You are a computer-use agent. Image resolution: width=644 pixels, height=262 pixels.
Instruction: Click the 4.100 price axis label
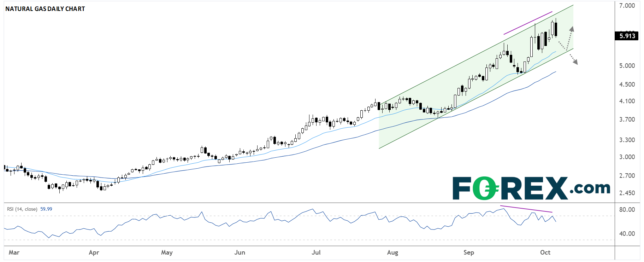[x=627, y=101]
